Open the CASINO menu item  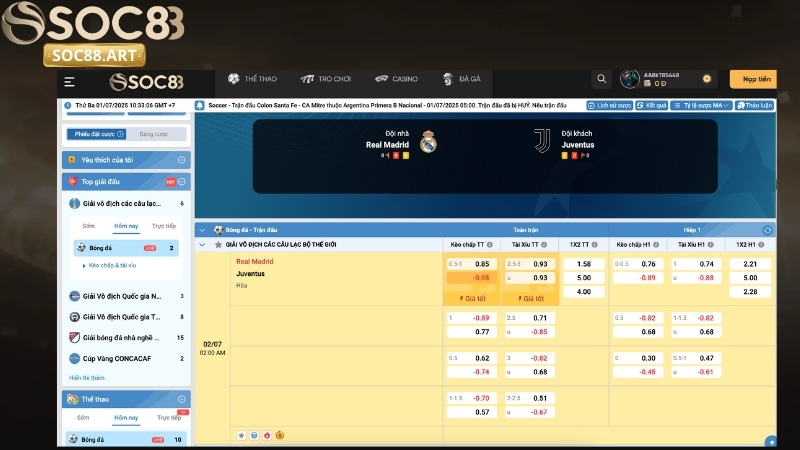click(396, 79)
